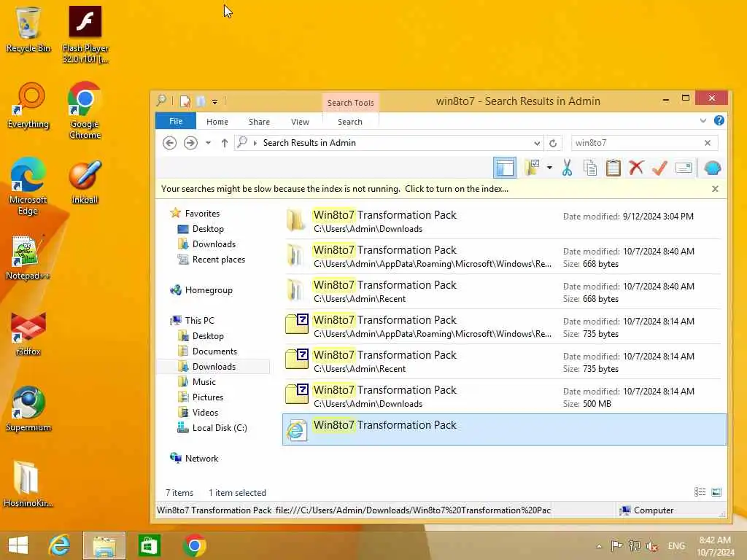Select Music under This PC
The height and width of the screenshot is (560, 747).
pyautogui.click(x=196, y=382)
